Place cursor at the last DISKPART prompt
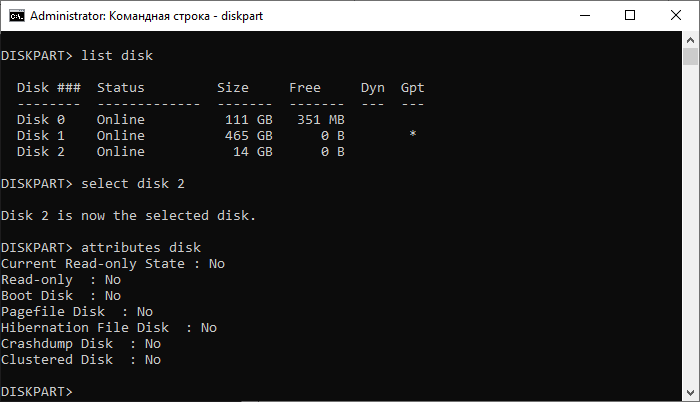 pos(82,391)
